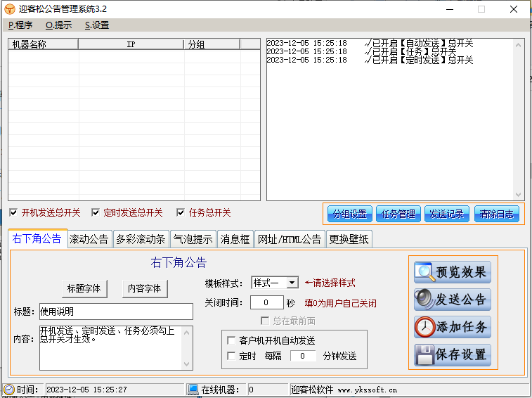Open the O.提示 menu
Image resolution: width=532 pixels, height=398 pixels.
tap(59, 25)
